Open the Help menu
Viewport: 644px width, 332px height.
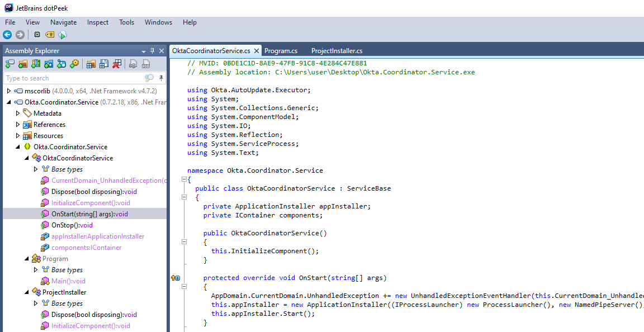pos(190,22)
